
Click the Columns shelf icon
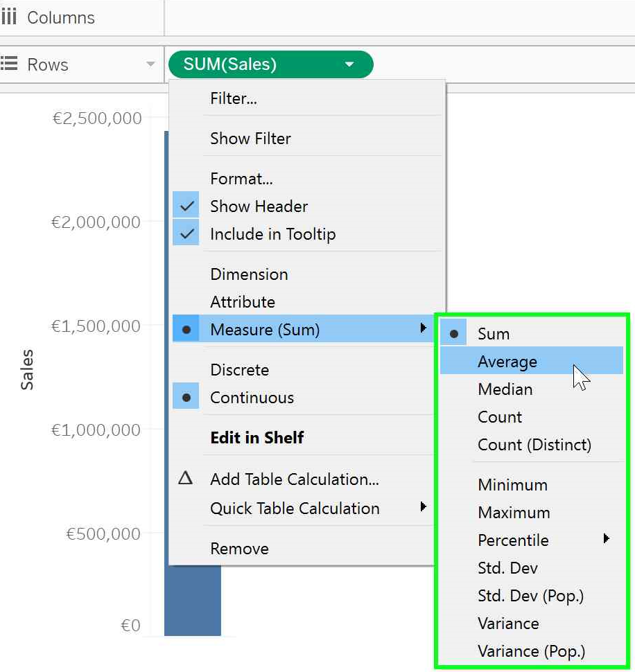9,17
